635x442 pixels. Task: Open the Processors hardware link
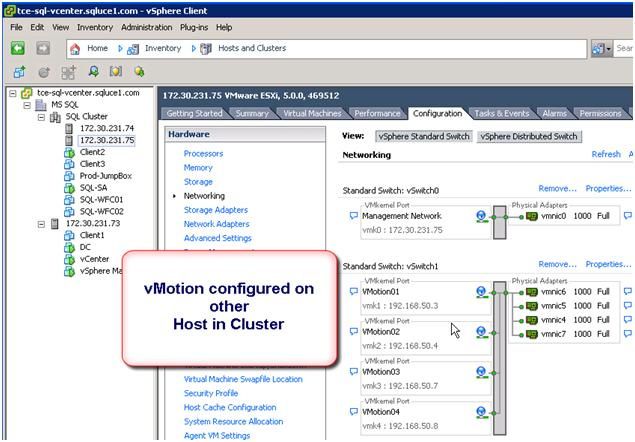point(203,154)
